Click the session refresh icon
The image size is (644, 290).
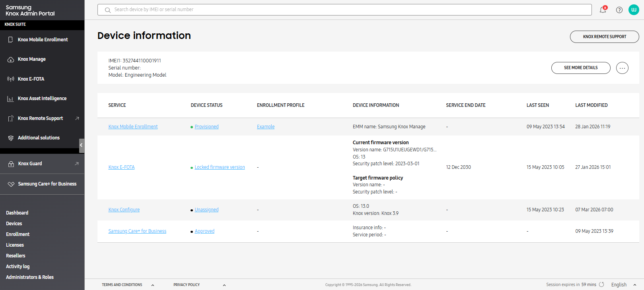click(x=601, y=284)
